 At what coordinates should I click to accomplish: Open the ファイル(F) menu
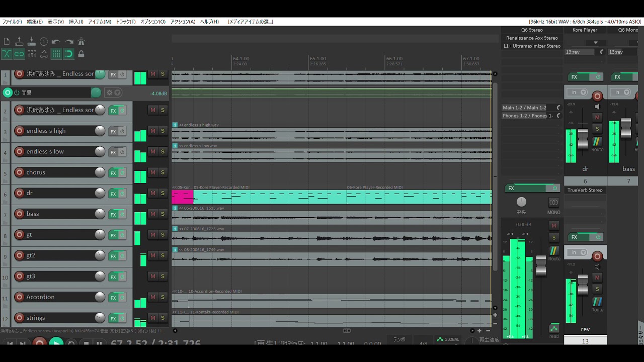(x=12, y=22)
